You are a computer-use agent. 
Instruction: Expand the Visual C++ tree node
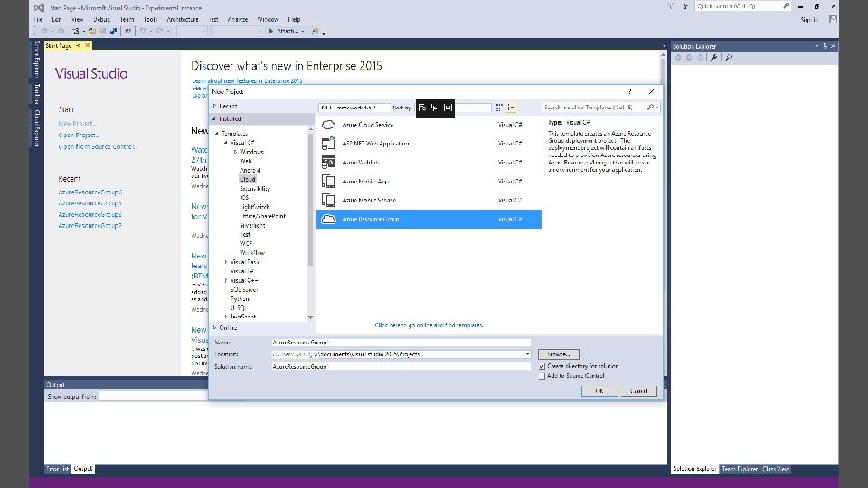226,280
